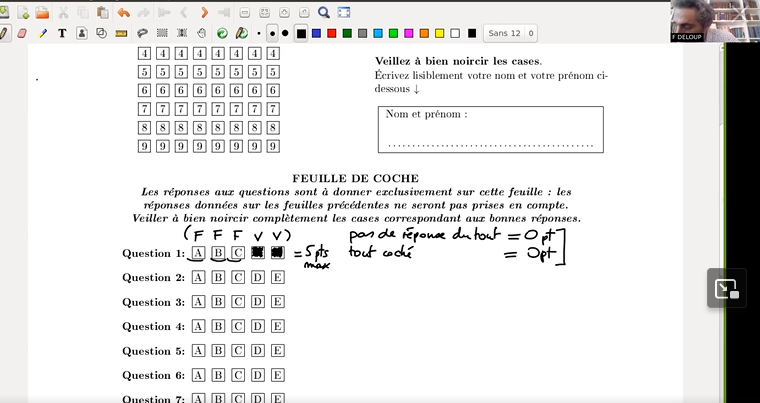Click the Save icon in the toolbar

[4, 12]
